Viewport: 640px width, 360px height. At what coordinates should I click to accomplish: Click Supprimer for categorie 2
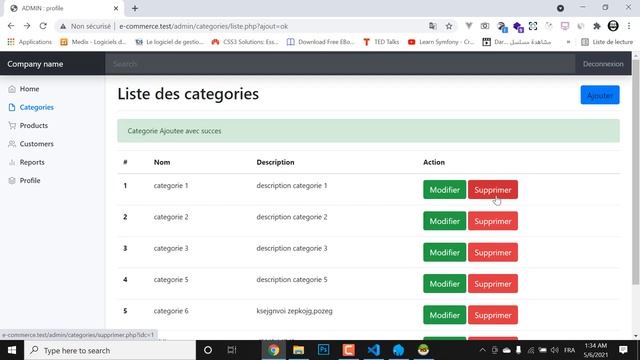493,221
